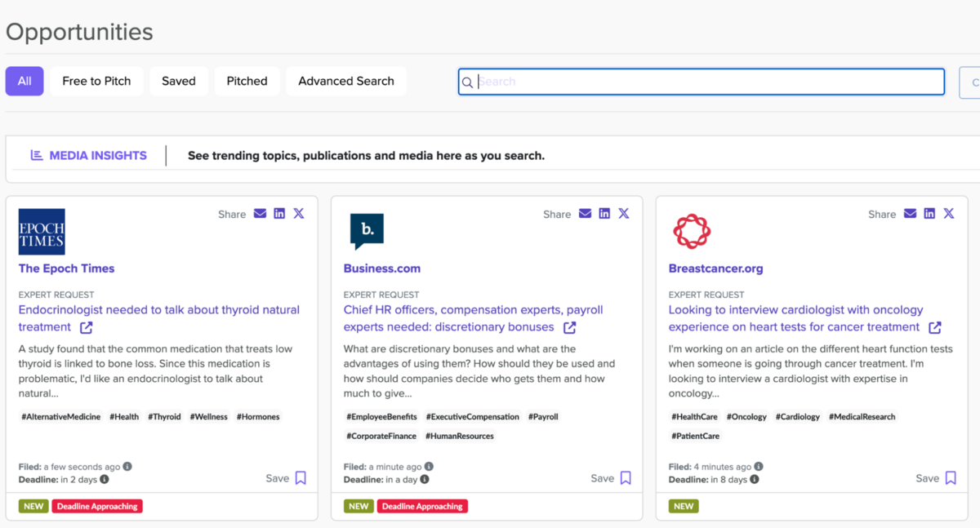Click the search magnifier icon
Image resolution: width=980 pixels, height=528 pixels.
[467, 82]
